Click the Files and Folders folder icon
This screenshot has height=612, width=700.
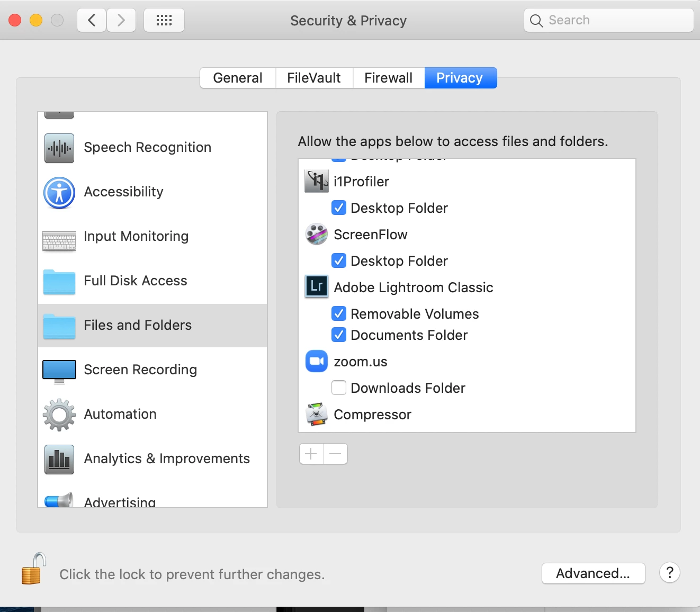[x=59, y=326]
